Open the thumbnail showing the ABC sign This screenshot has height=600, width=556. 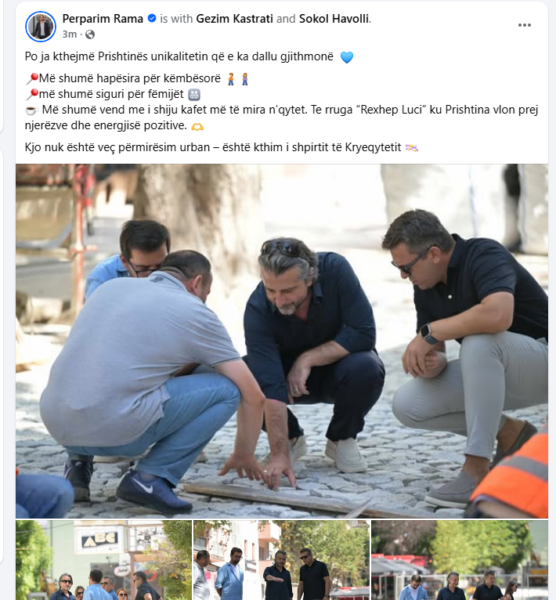pyautogui.click(x=104, y=560)
